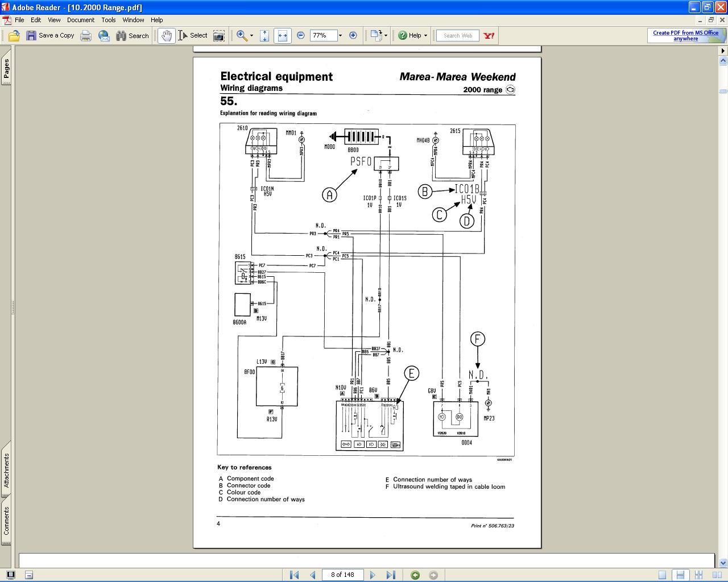Click the Help question mark button
This screenshot has width=728, height=582.
(409, 35)
